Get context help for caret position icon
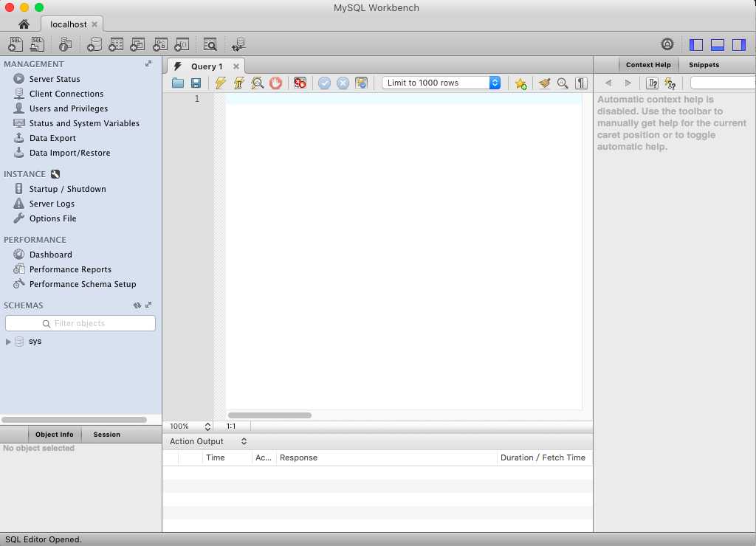Viewport: 756px width, 546px height. point(652,83)
